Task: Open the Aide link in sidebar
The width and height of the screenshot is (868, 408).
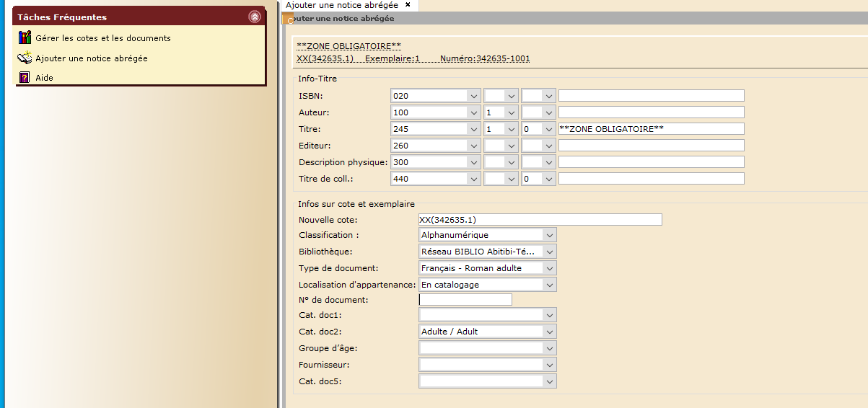Action: (x=44, y=78)
